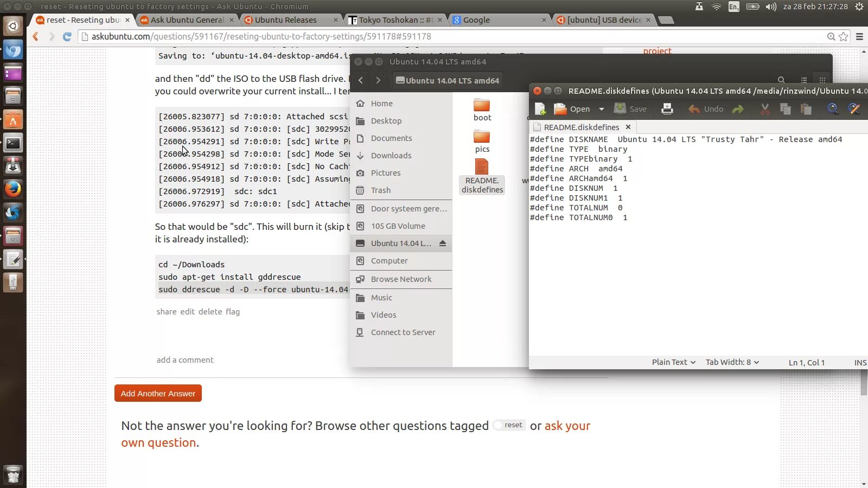Select the pics folder
The height and width of the screenshot is (488, 868).
482,142
